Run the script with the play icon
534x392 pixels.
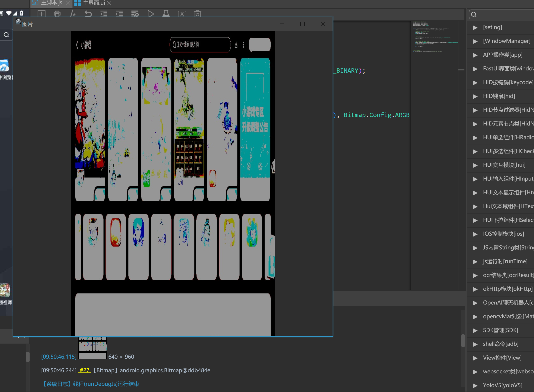pyautogui.click(x=151, y=14)
